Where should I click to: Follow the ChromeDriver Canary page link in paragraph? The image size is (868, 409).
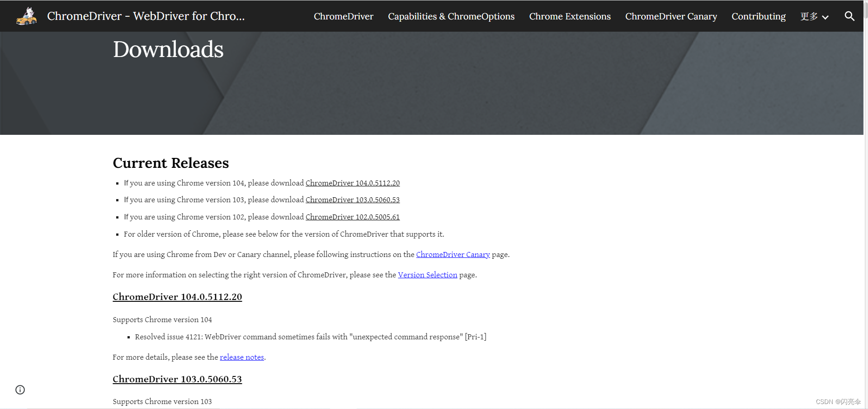[x=453, y=254]
